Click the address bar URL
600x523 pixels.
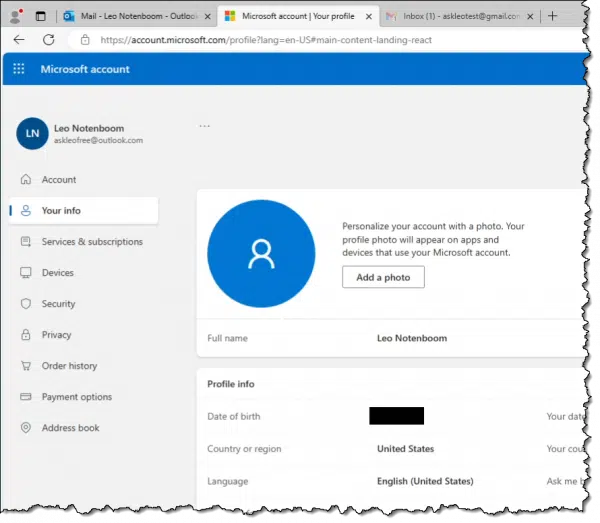[x=266, y=40]
